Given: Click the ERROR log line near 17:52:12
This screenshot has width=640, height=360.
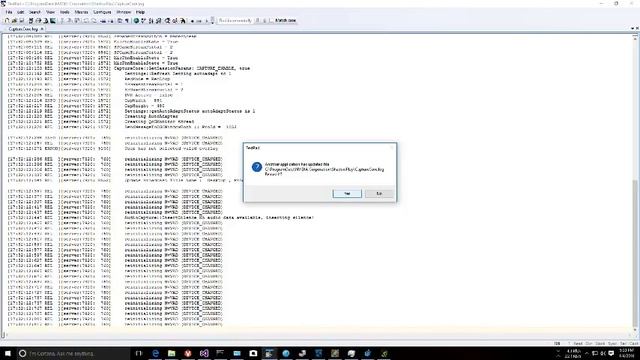Looking at the screenshot, I should (x=113, y=149).
